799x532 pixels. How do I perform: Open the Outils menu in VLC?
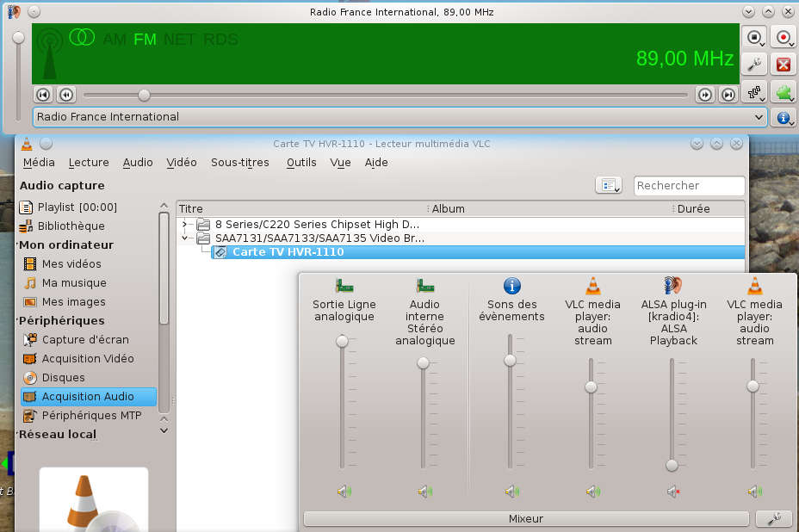[x=301, y=163]
